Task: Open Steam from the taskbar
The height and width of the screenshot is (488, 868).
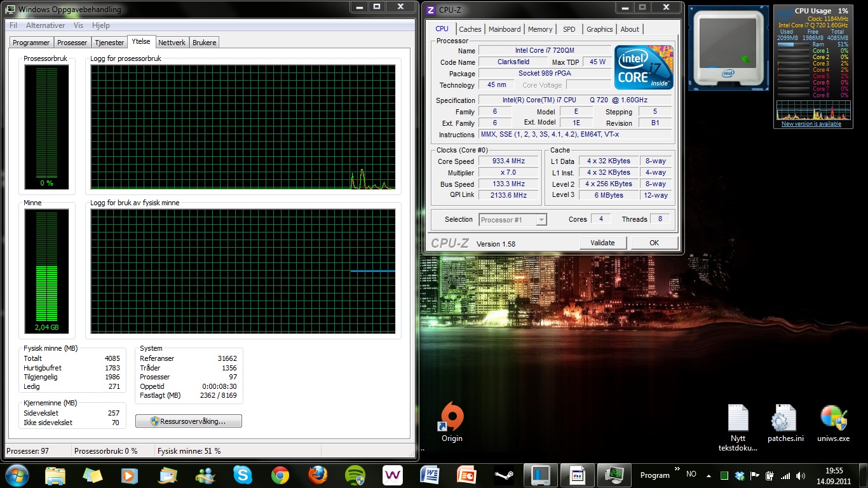Action: click(x=504, y=475)
